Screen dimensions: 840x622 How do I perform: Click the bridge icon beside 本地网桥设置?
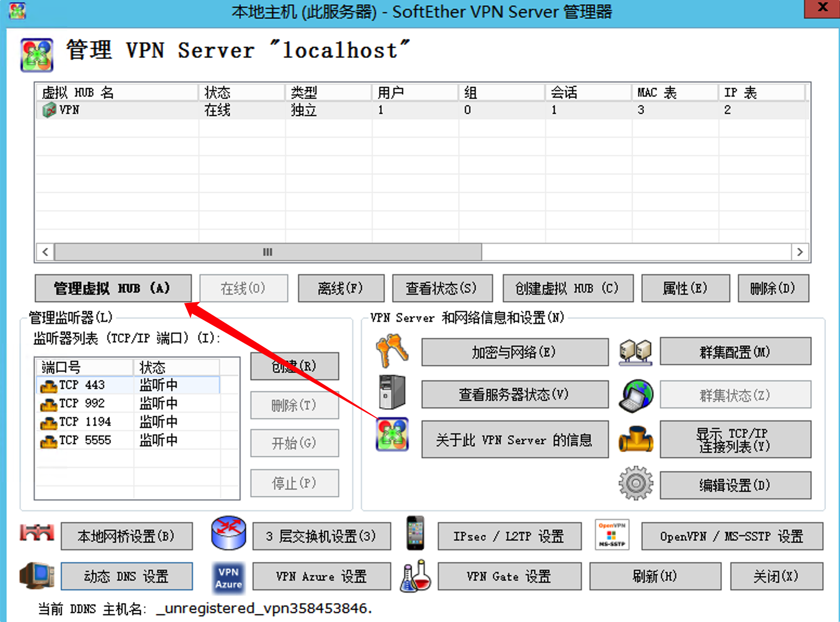coord(37,533)
